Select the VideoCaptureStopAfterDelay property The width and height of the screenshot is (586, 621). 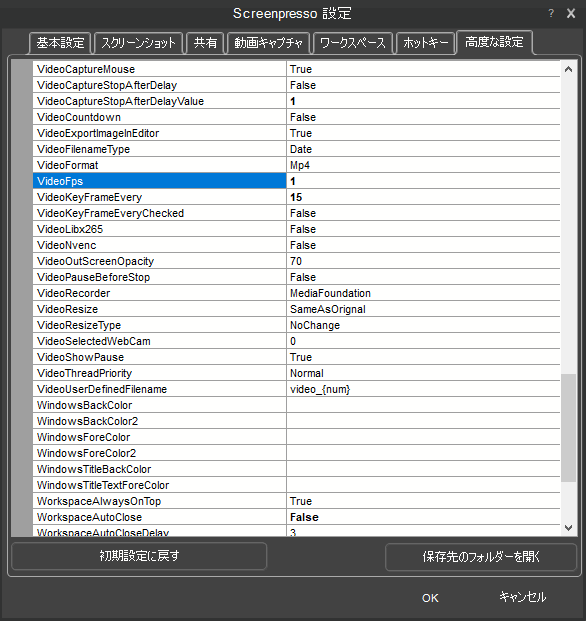coord(159,85)
